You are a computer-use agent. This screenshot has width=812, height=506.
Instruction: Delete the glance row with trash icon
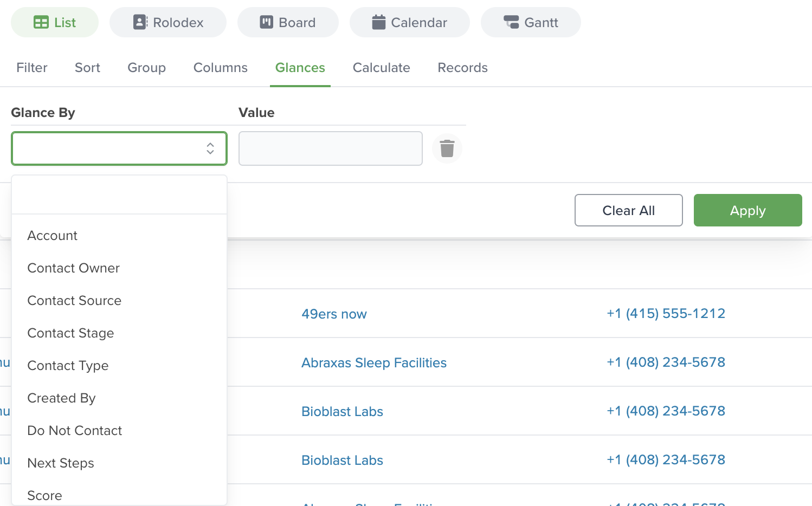[447, 148]
